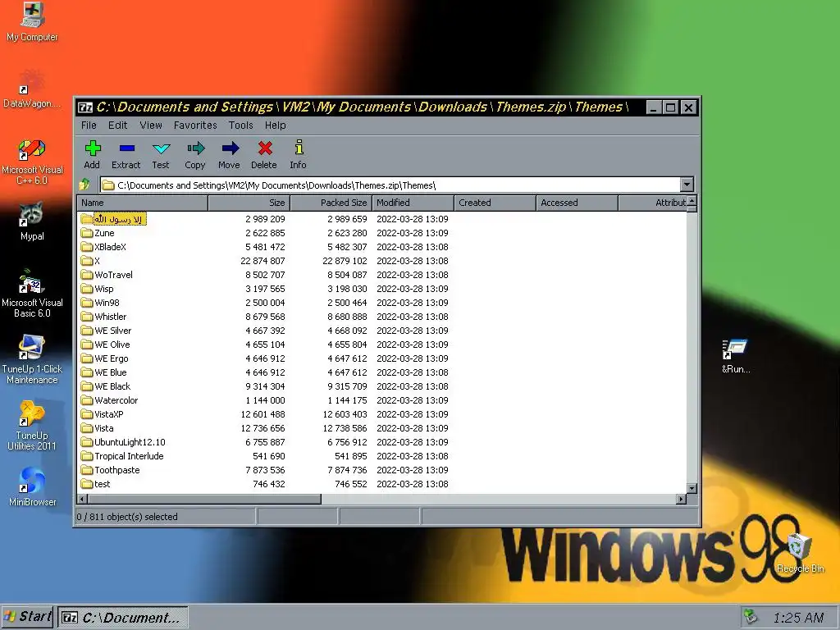This screenshot has height=630, width=840.
Task: Click the 1:25 AM clock
Action: pyautogui.click(x=798, y=618)
